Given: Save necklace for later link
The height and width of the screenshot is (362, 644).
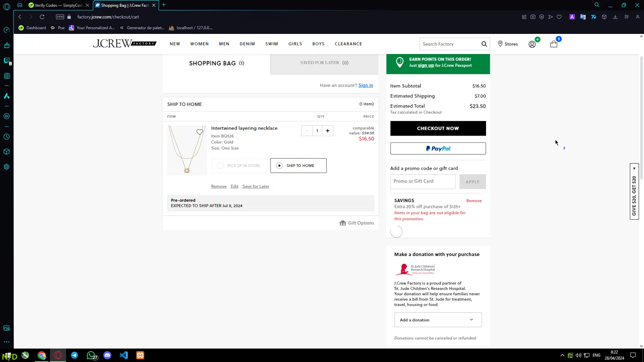Looking at the screenshot, I should tap(256, 186).
